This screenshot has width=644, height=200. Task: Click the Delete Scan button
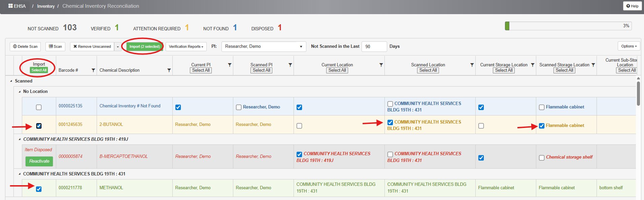pyautogui.click(x=25, y=46)
